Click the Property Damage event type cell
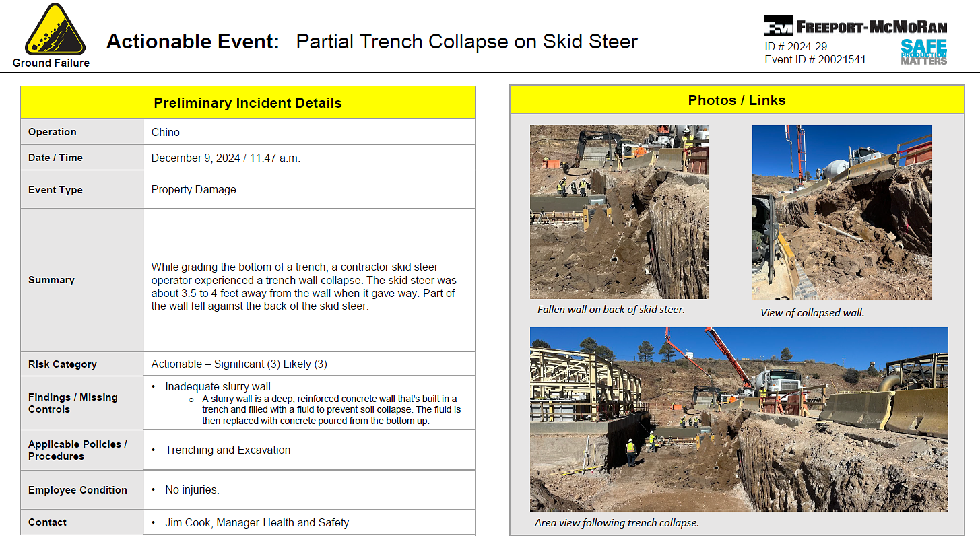980x544 pixels. click(194, 189)
